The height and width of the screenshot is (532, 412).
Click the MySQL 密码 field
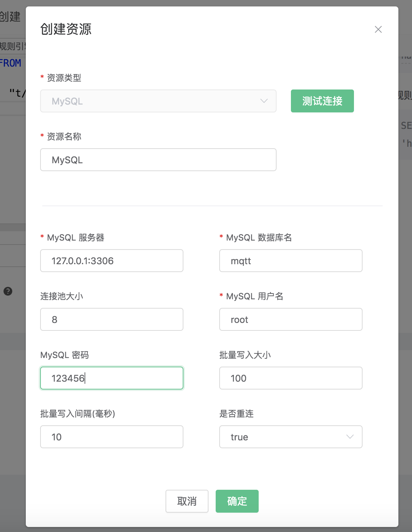112,378
